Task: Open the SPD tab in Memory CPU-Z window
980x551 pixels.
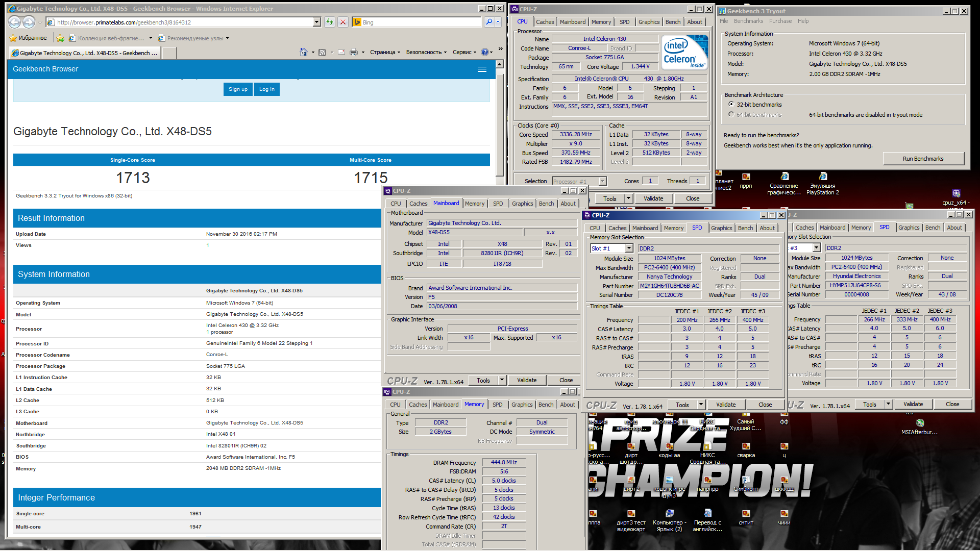Action: point(497,405)
